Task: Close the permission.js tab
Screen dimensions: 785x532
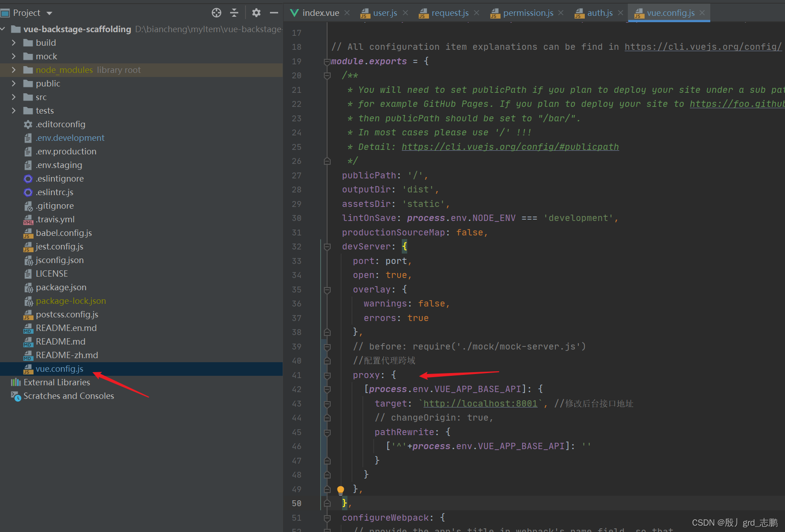Action: pos(561,13)
